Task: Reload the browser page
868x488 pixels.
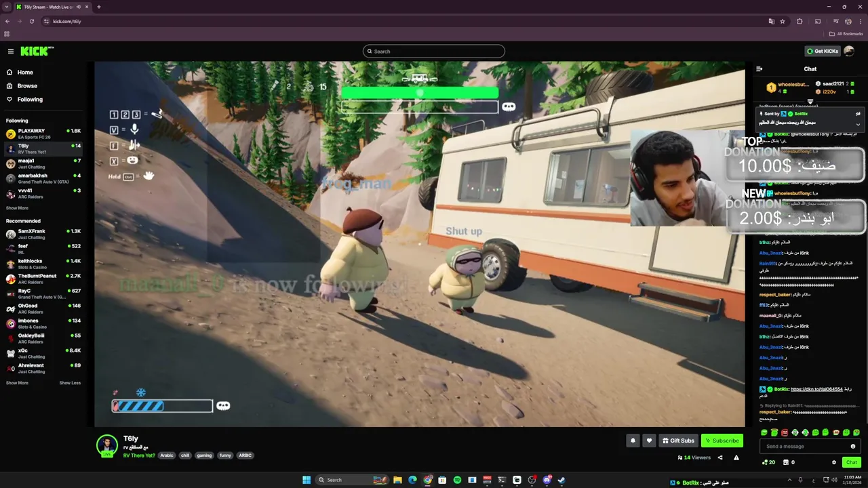Action: (32, 21)
